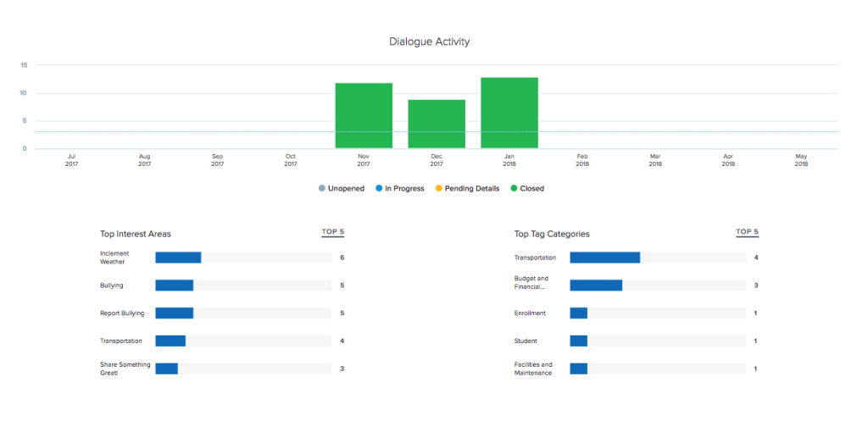Click the Student tag category bar

(579, 341)
